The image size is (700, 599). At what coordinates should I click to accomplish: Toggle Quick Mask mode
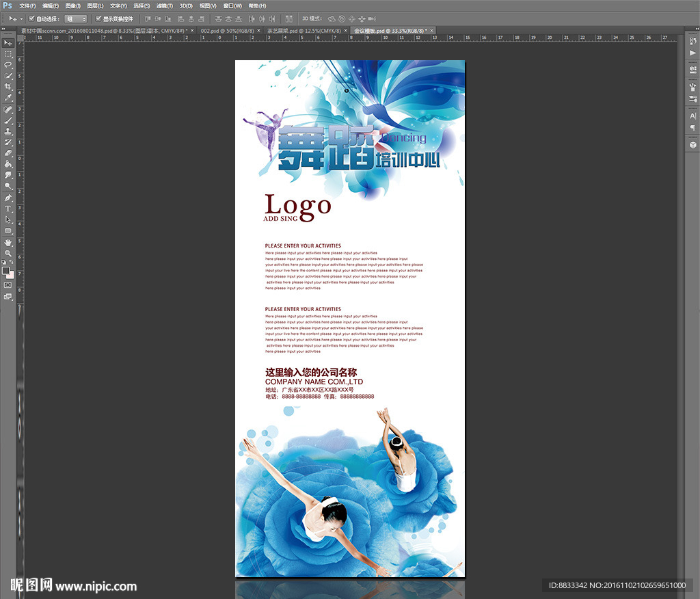8,285
